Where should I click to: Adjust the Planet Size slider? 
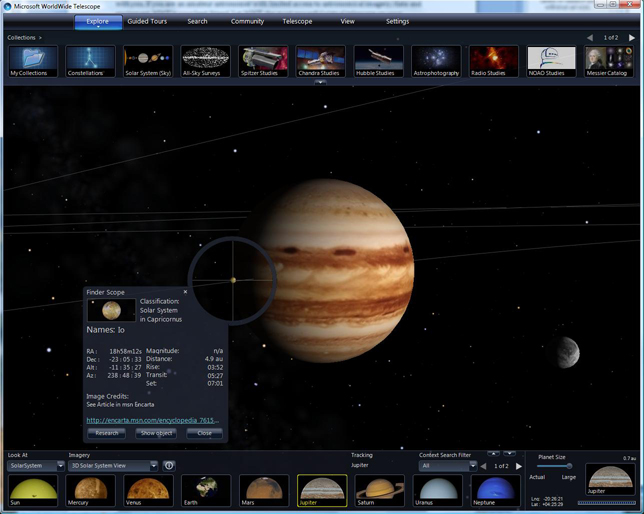[569, 466]
